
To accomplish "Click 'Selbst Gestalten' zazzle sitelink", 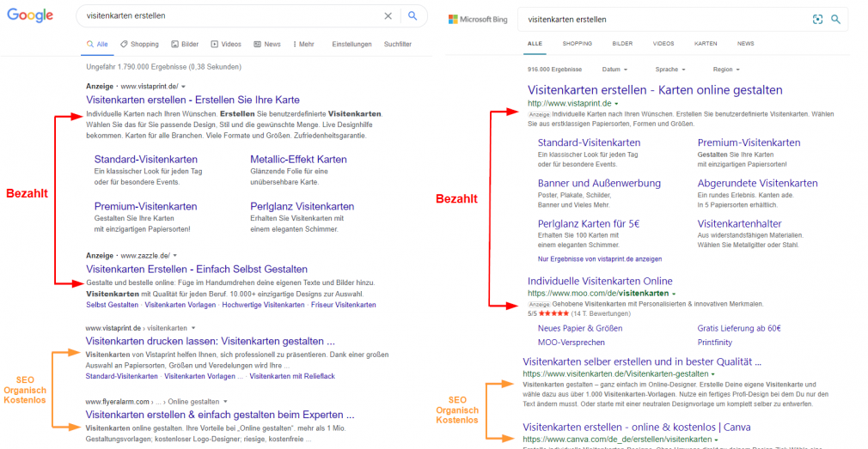I will click(113, 305).
